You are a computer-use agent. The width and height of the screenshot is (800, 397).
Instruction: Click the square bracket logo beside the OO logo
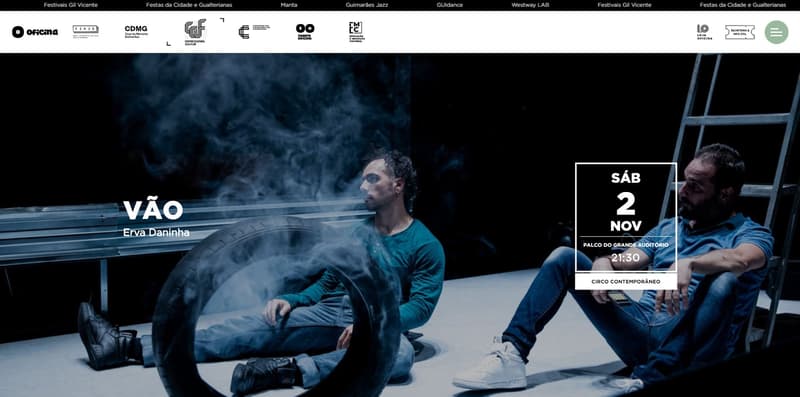click(356, 31)
